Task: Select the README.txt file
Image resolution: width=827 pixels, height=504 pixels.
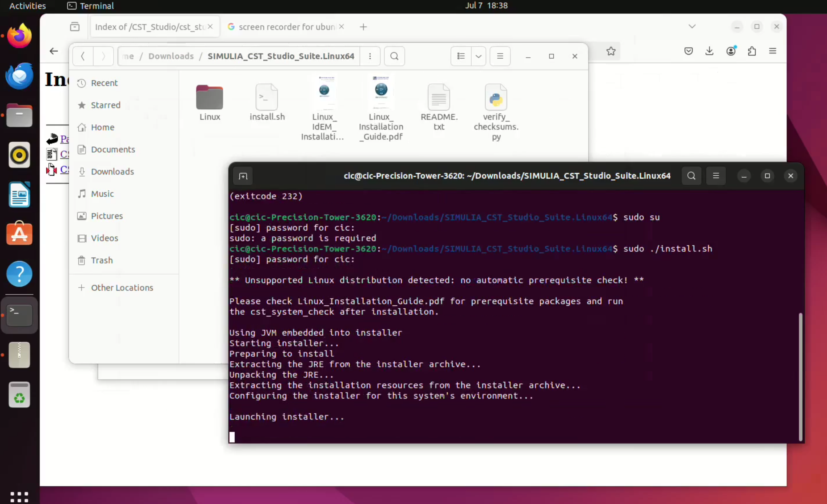Action: click(x=439, y=107)
